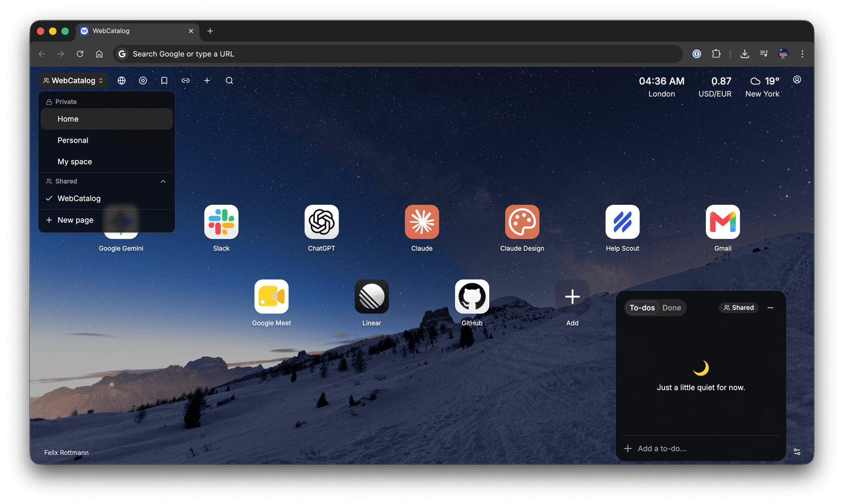The image size is (844, 504).
Task: Click the Felix Rottmann photo credit
Action: 66,452
